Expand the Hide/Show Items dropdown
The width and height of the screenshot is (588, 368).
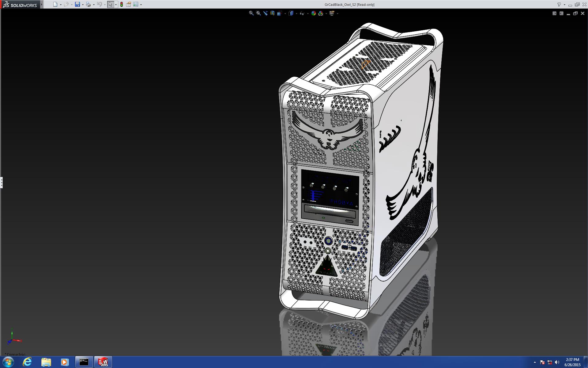307,13
